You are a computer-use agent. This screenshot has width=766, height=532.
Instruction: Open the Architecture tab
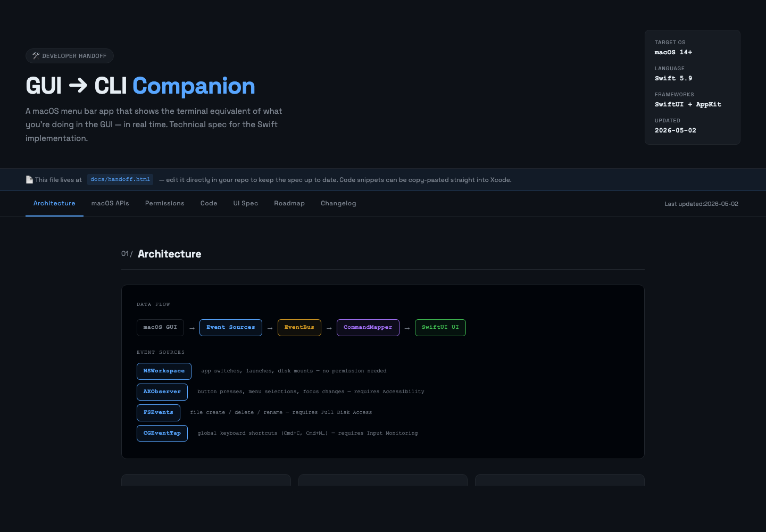pyautogui.click(x=54, y=203)
